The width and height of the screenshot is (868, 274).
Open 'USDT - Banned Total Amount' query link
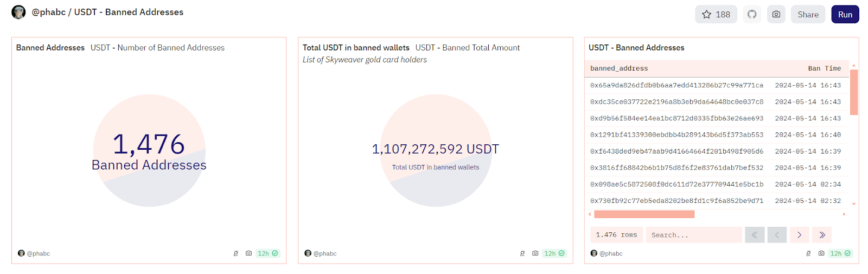click(x=481, y=48)
